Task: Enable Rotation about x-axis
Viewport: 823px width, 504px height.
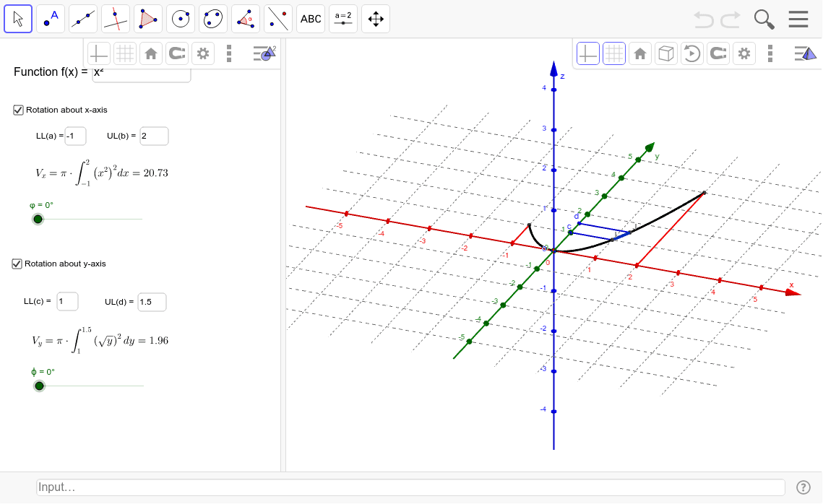Action: [x=17, y=110]
